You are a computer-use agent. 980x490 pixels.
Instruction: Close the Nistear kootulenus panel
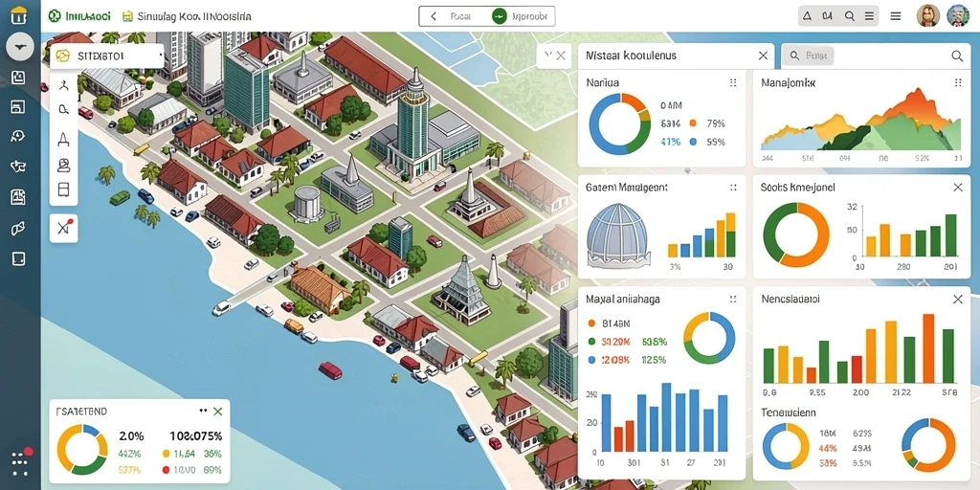763,56
